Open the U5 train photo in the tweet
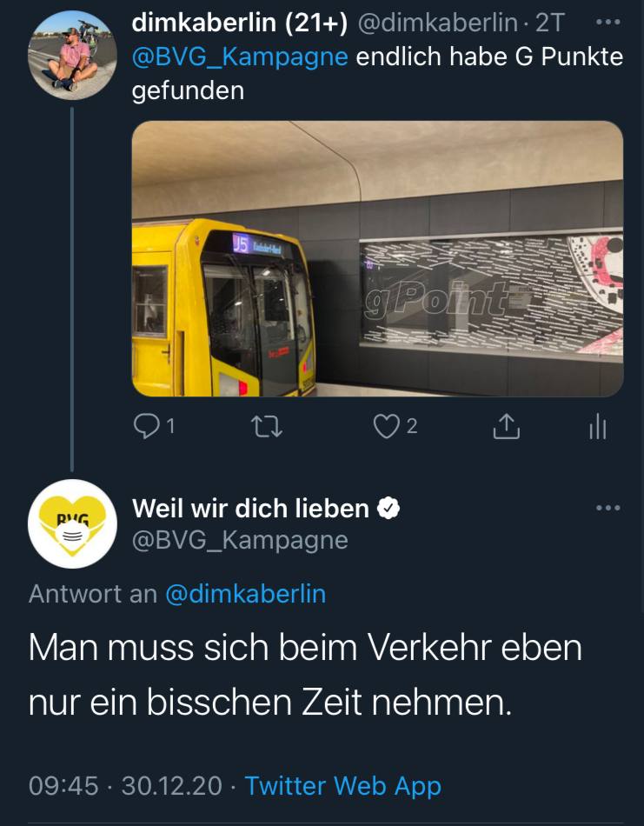Screen dimensions: 644x826 click(377, 258)
